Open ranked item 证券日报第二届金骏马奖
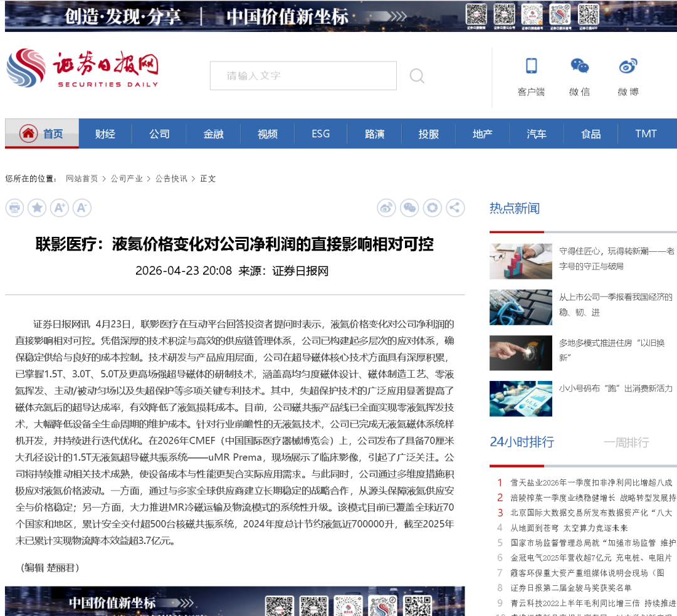677x616 pixels. [571, 588]
